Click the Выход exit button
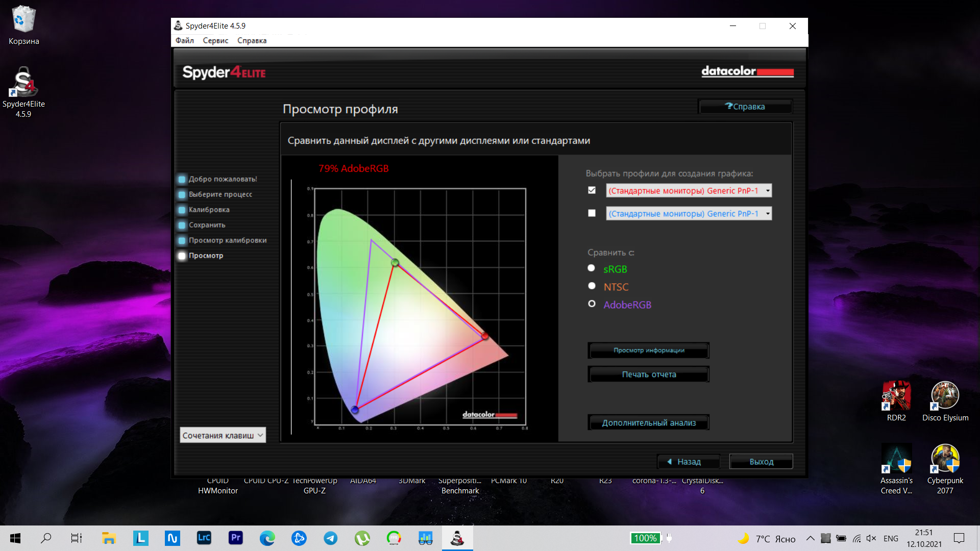Screen dimensions: 980x551 761,462
